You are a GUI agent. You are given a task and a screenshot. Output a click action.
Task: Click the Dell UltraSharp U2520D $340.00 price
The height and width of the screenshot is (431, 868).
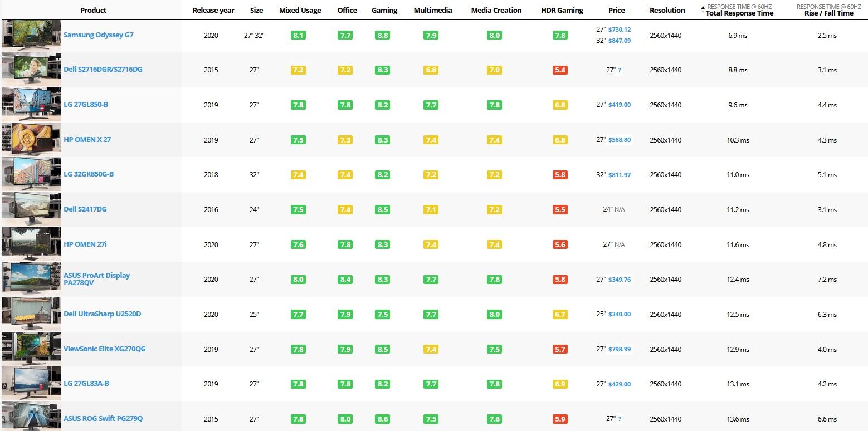click(x=620, y=314)
